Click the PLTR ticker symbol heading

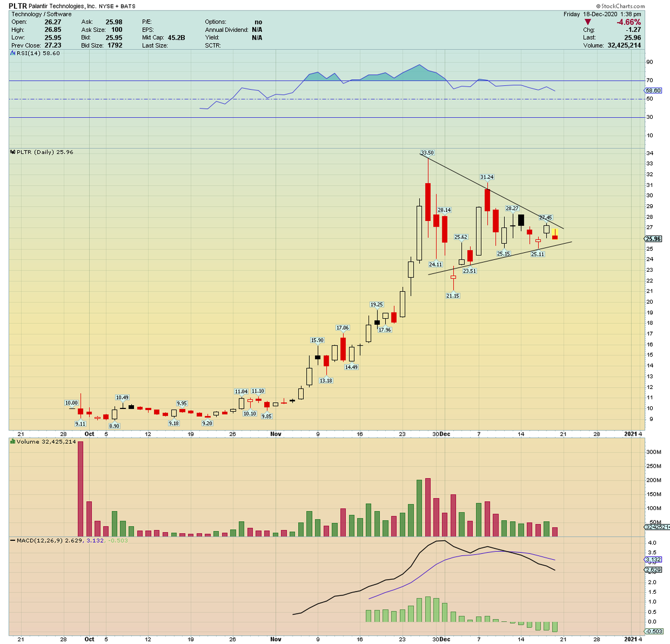[x=18, y=5]
